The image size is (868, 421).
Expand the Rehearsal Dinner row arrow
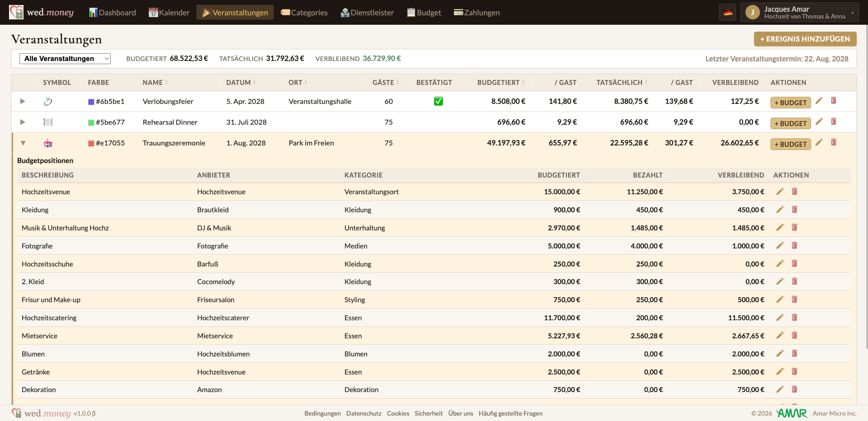pyautogui.click(x=23, y=122)
